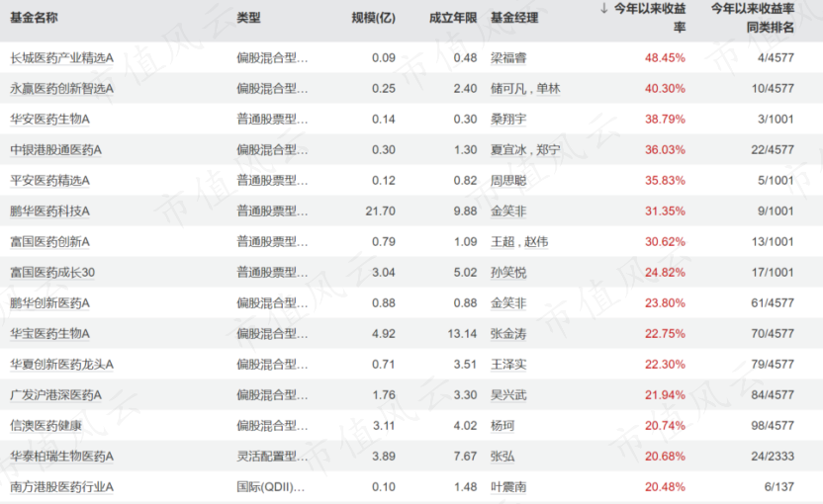
Task: Open manager 吴兴武 profile
Action: click(508, 395)
